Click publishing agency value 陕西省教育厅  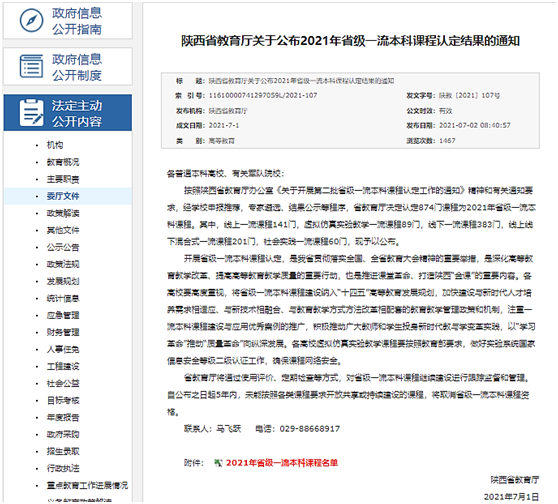pos(228,111)
